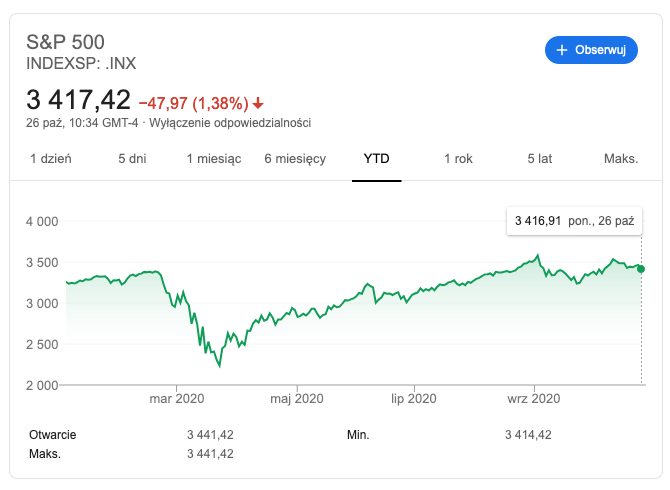Select the 6 miesięcy tab
The height and width of the screenshot is (490, 670).
tap(295, 158)
